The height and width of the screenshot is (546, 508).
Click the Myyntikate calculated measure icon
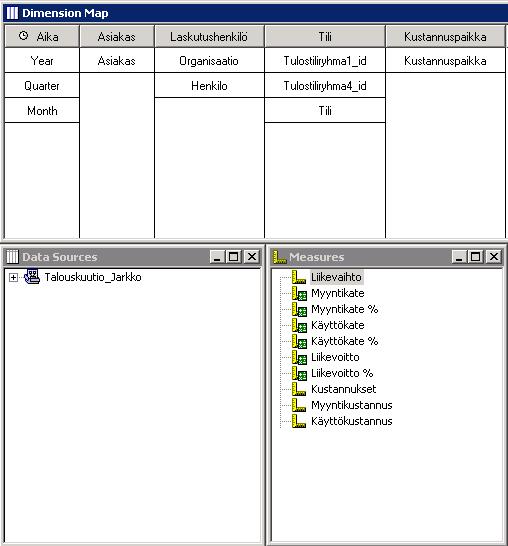tap(299, 293)
